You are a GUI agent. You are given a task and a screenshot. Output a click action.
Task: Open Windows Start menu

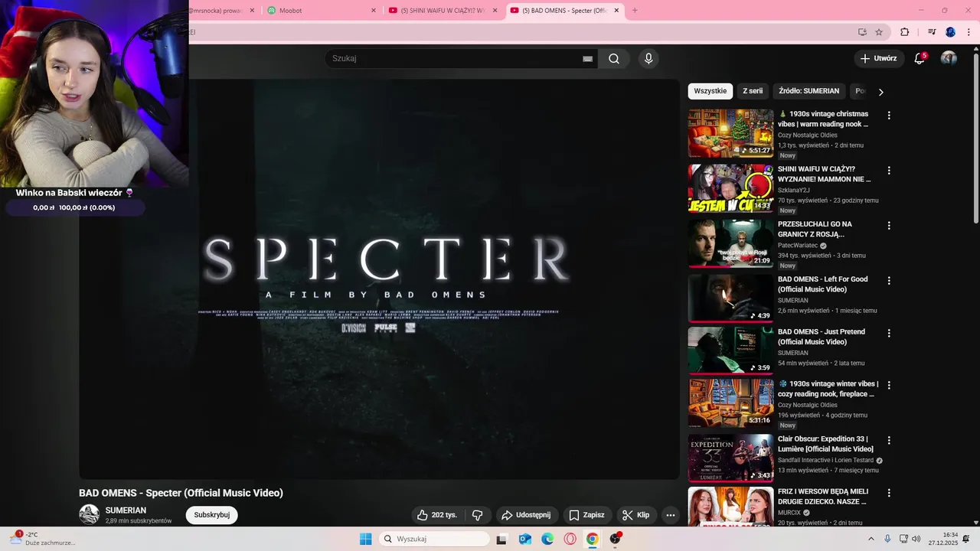pos(366,539)
